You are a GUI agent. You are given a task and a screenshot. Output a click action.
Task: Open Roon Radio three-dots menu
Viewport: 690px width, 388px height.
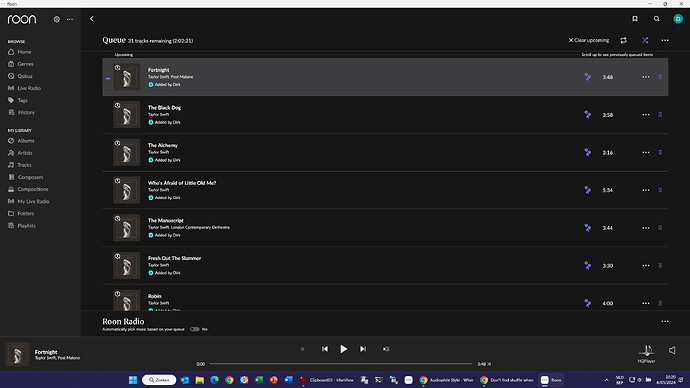665,322
